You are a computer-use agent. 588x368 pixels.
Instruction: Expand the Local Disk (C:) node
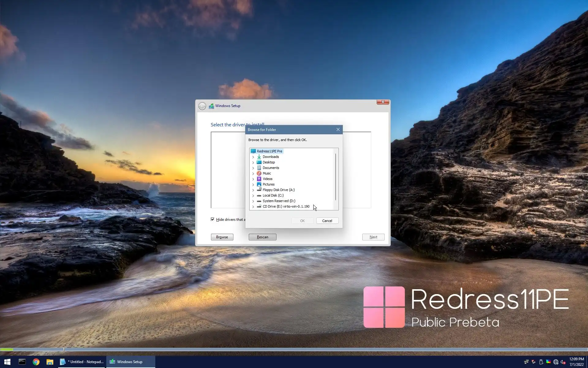pyautogui.click(x=253, y=196)
